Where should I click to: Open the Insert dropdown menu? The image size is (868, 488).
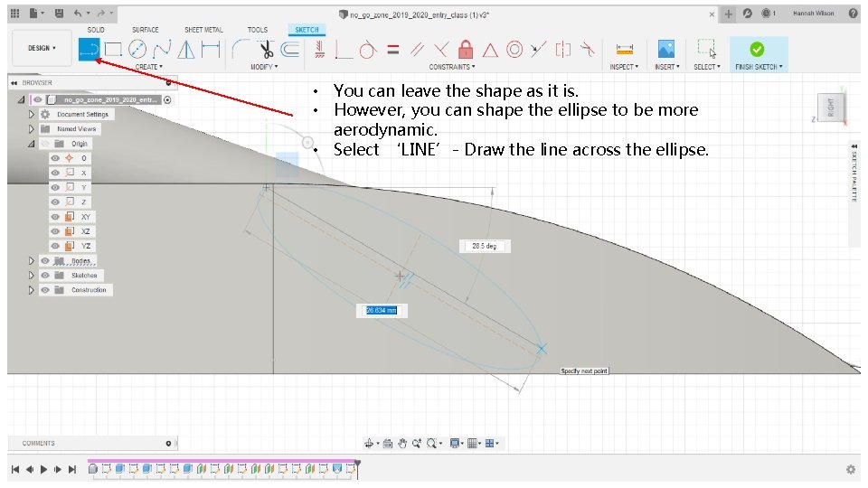(666, 67)
